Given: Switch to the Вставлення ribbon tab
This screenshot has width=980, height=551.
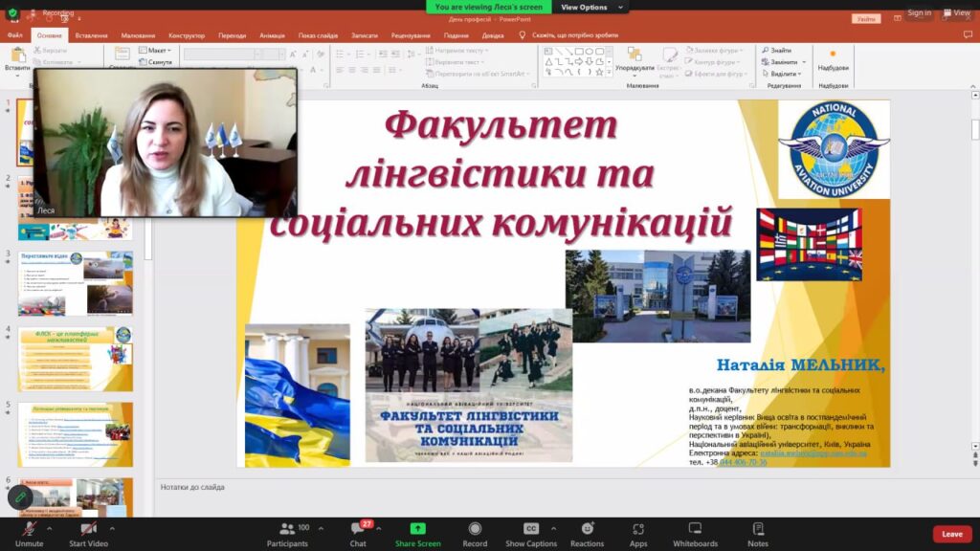Looking at the screenshot, I should coord(91,35).
